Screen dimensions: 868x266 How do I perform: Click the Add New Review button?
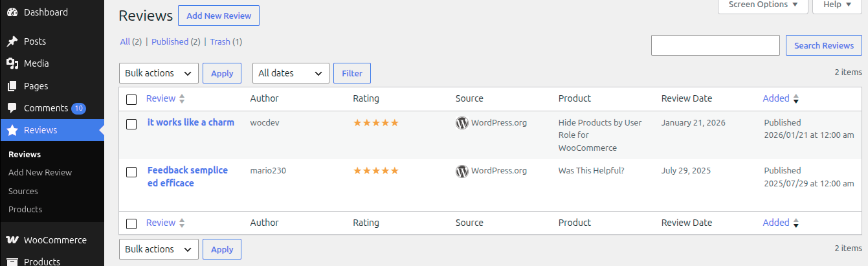219,16
